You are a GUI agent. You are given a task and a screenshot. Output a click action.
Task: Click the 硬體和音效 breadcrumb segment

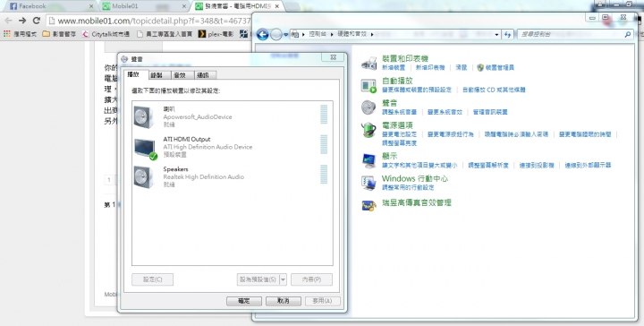pyautogui.click(x=352, y=35)
